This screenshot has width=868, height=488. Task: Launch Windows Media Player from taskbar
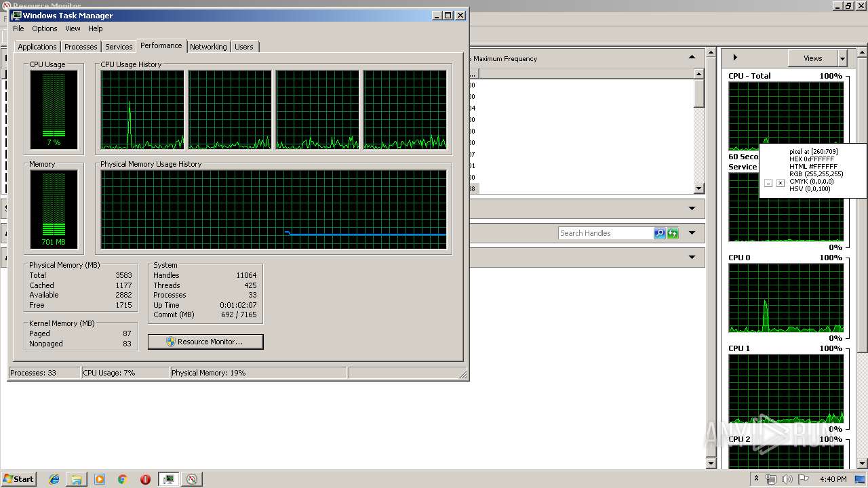pyautogui.click(x=100, y=479)
